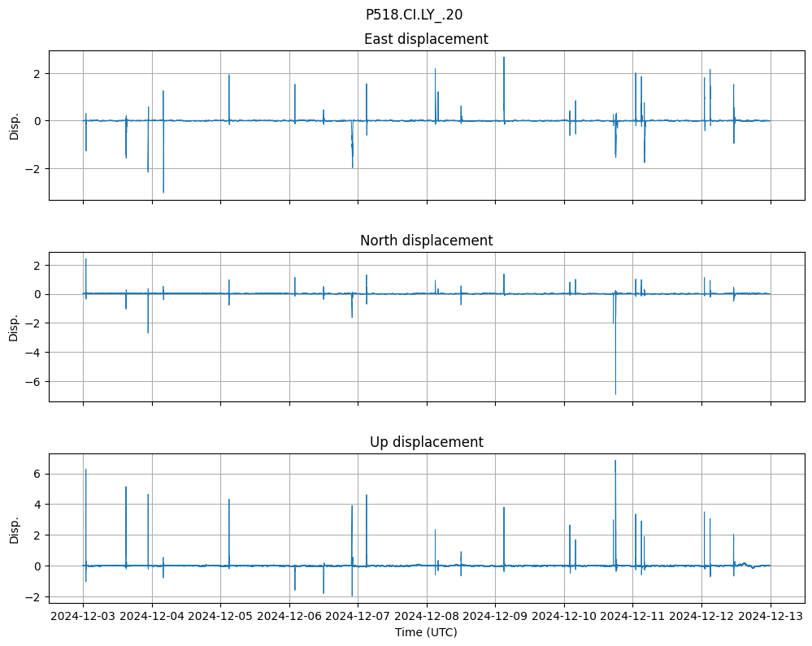This screenshot has height=646, width=812.
Task: Click the Up displacement subplot title
Action: click(x=426, y=442)
